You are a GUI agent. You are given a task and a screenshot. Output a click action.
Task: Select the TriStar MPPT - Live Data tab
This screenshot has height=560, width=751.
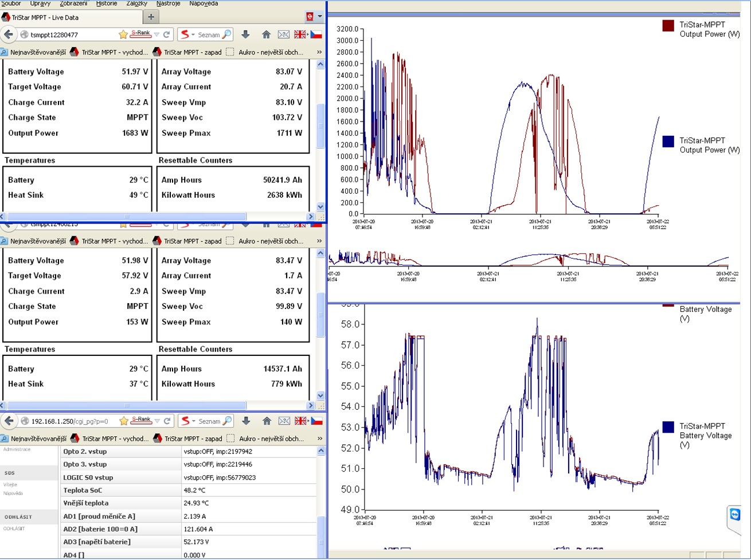(x=46, y=17)
